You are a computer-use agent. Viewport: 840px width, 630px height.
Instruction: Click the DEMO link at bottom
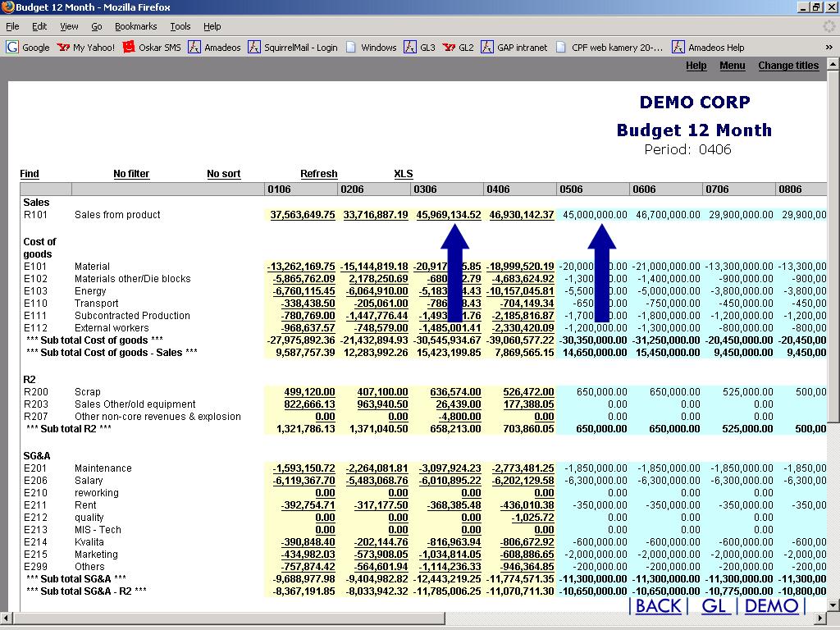pyautogui.click(x=771, y=606)
